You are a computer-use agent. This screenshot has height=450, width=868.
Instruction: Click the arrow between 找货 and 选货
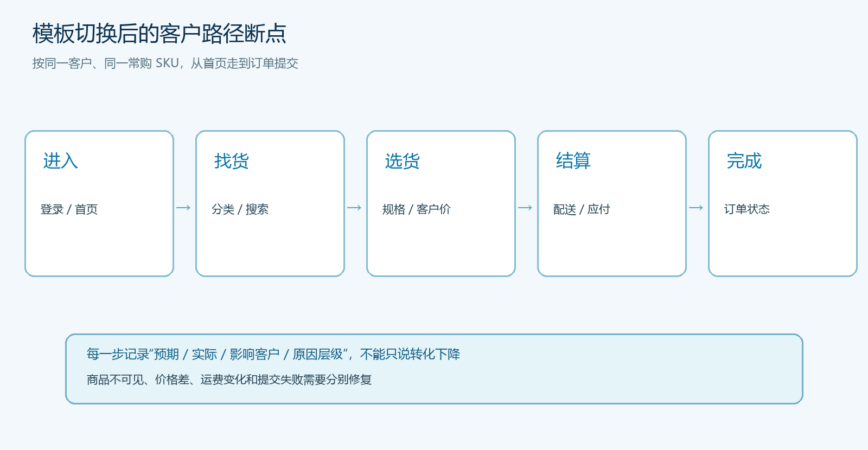coord(354,208)
